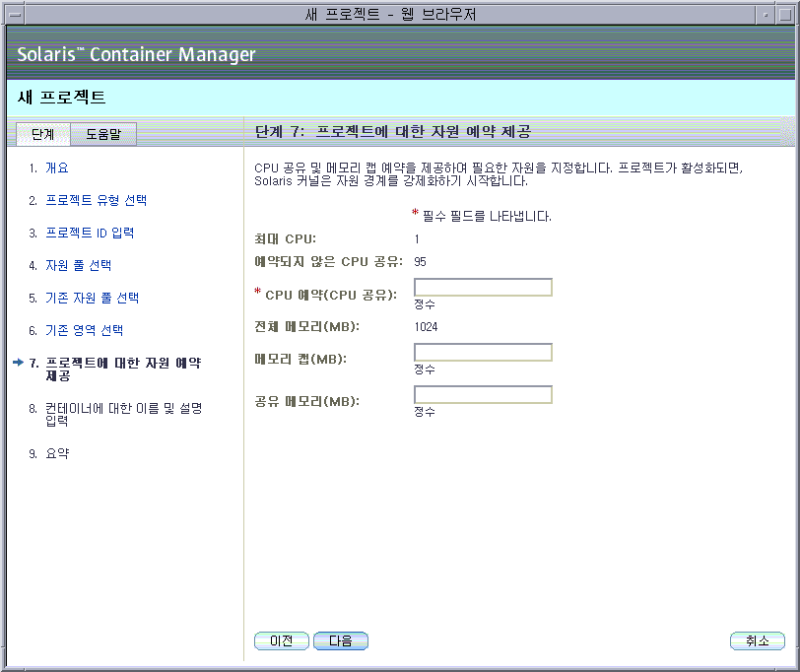Select step 9 요약 text

(57, 453)
